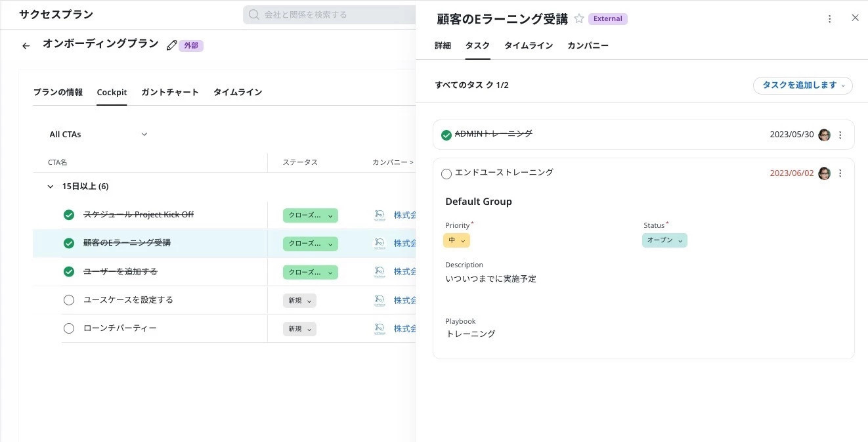Image resolution: width=868 pixels, height=442 pixels.
Task: Mark エンドユーストレーニング task as complete
Action: [x=446, y=174]
